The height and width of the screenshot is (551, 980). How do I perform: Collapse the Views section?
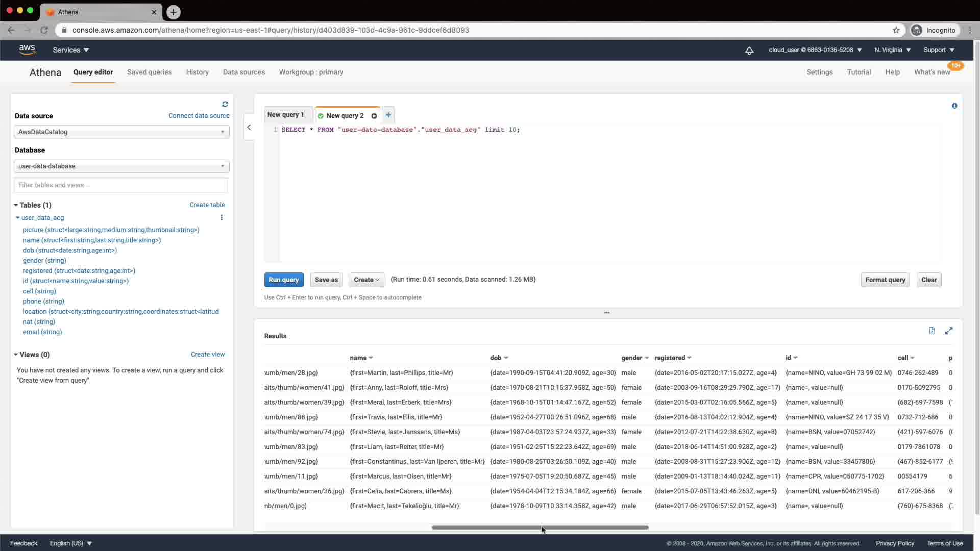(16, 355)
